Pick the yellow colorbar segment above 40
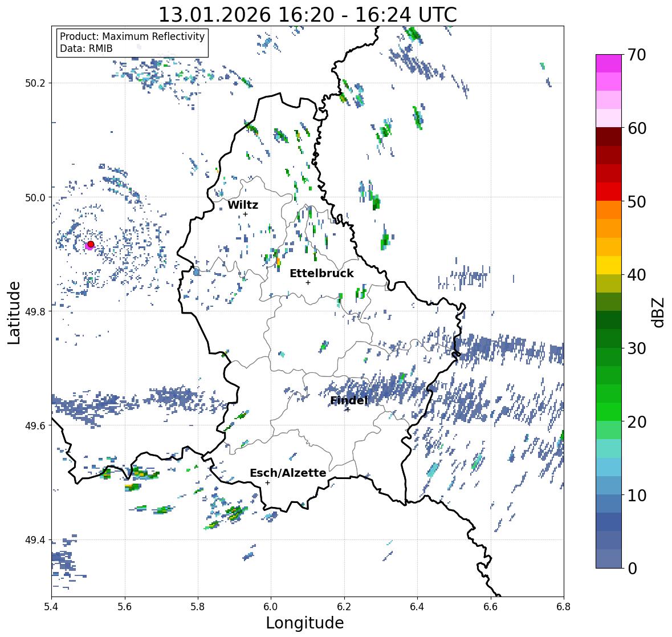This screenshot has height=637, width=672. (x=609, y=265)
